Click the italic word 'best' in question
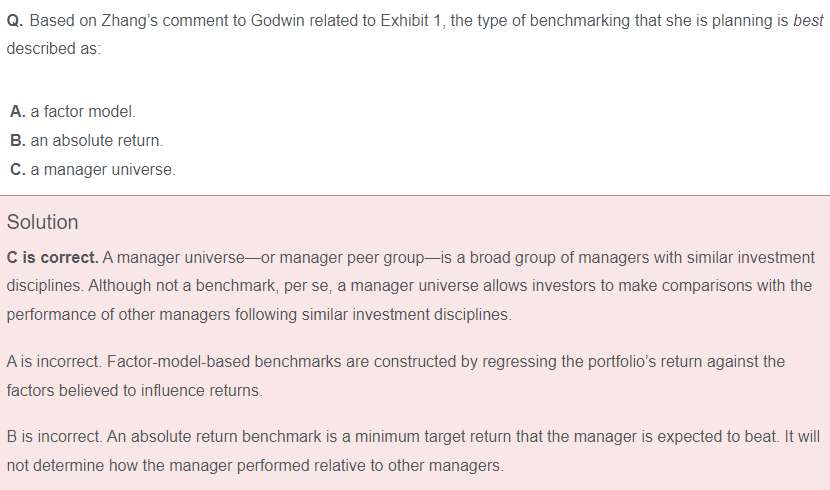Screen dimensions: 830x490 click(807, 21)
